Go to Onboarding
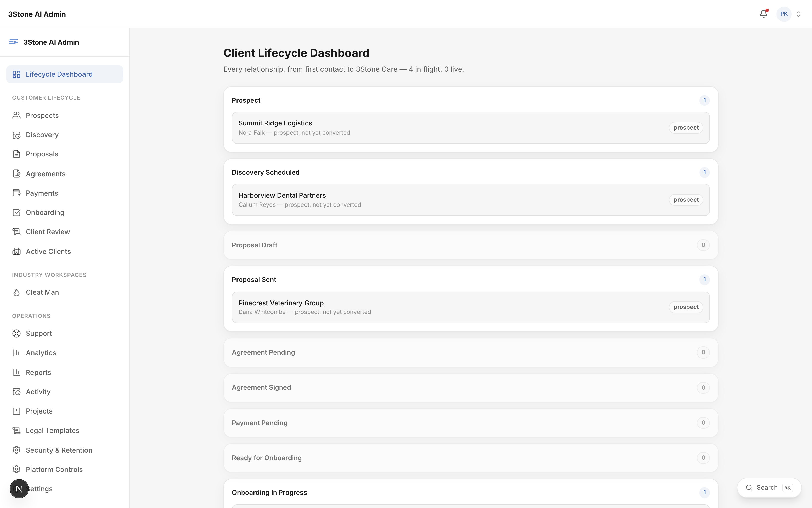The width and height of the screenshot is (812, 508). (64, 212)
